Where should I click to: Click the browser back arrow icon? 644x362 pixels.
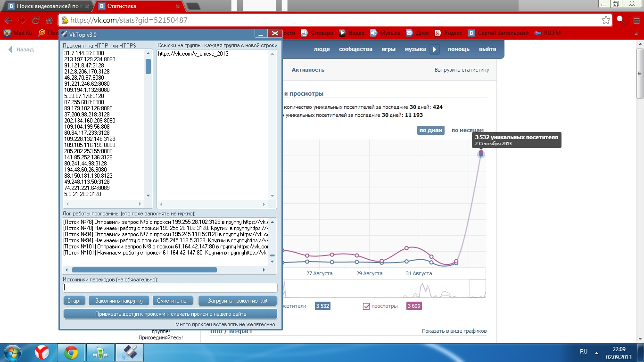coord(8,20)
